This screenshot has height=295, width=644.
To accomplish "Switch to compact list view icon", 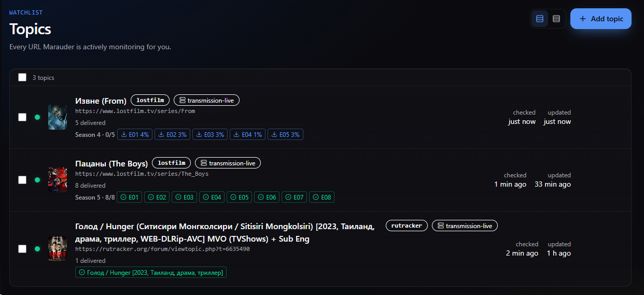I will (556, 19).
